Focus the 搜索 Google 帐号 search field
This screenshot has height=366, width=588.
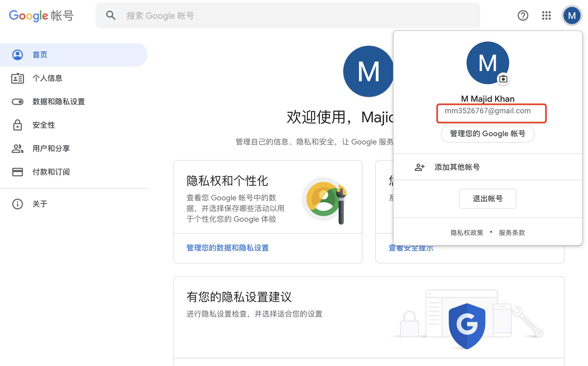coord(288,15)
